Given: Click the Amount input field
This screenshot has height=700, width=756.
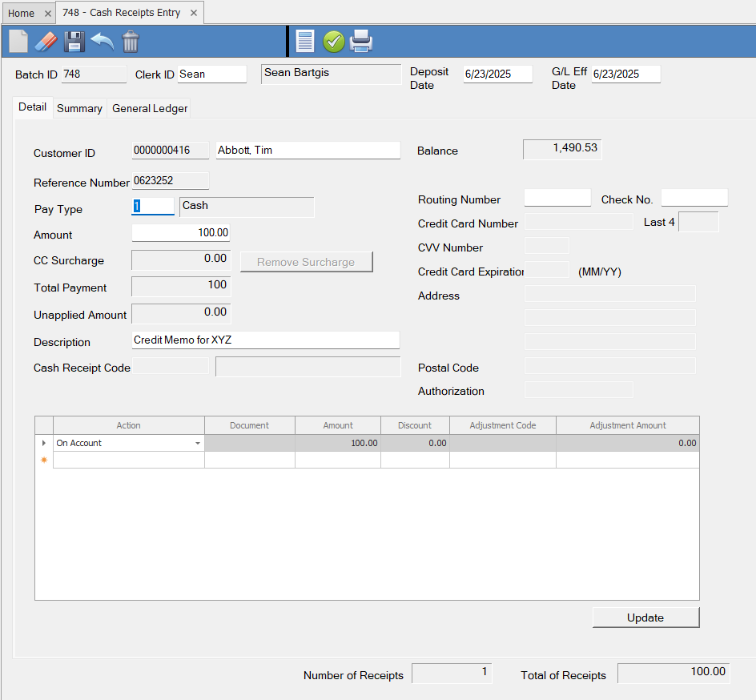Looking at the screenshot, I should [x=181, y=233].
